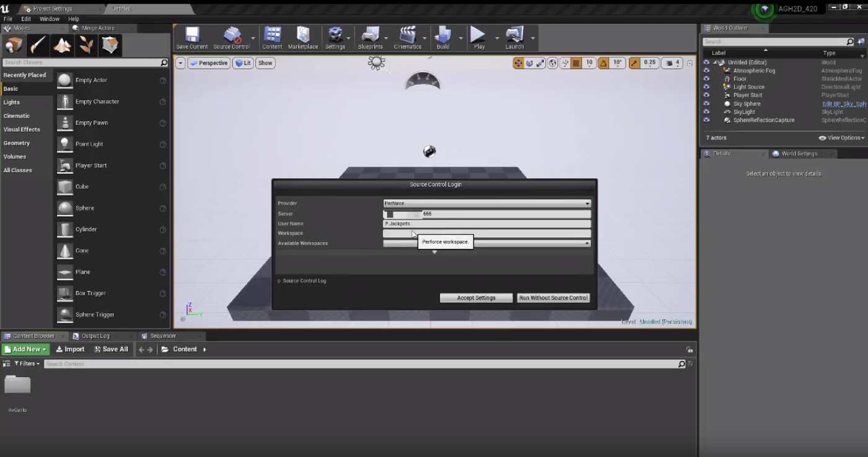
Task: Toggle visibility of Sky Sphere
Action: [706, 104]
